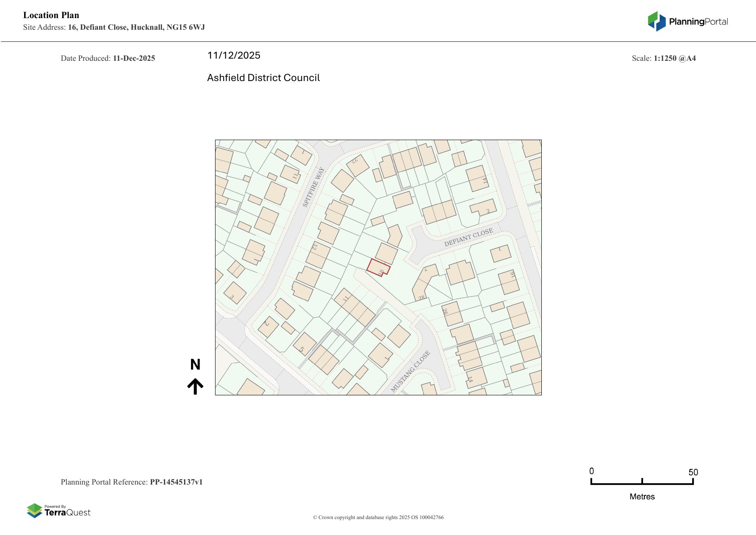This screenshot has height=535, width=756.
Task: Click the Ashfield District Council annotation
Action: (x=263, y=78)
